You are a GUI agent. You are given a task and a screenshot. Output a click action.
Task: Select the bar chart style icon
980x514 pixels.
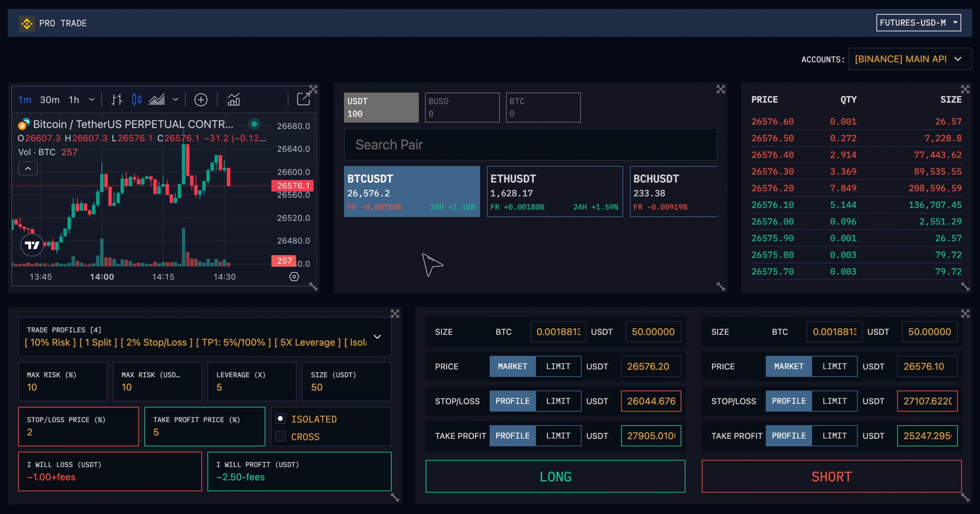click(x=117, y=100)
